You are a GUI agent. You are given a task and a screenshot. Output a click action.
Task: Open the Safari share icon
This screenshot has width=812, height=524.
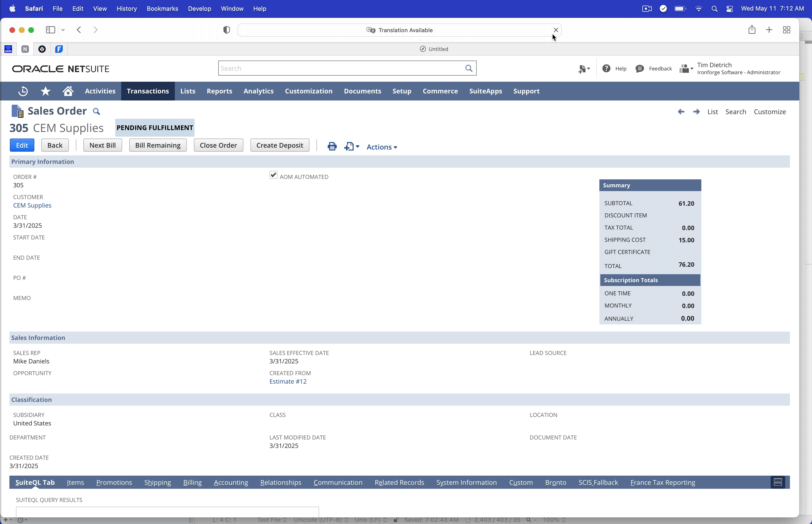[x=752, y=30]
